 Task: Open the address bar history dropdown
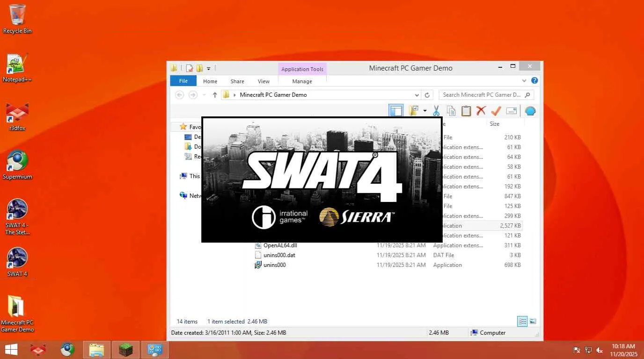tap(417, 95)
